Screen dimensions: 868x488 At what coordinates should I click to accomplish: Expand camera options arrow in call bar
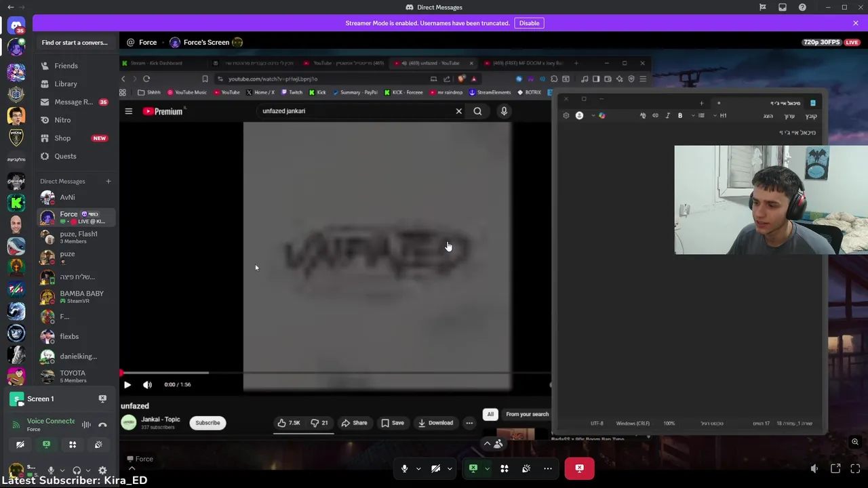point(449,468)
